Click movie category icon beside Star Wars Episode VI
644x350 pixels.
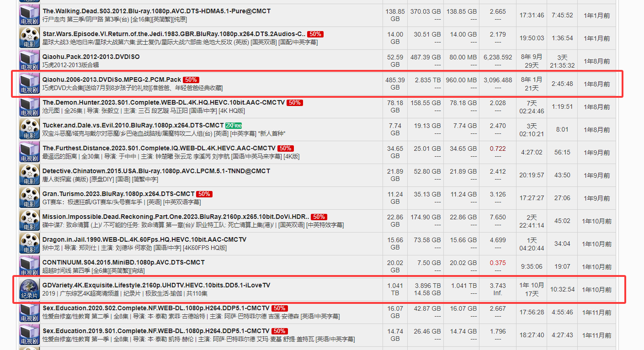click(x=30, y=37)
